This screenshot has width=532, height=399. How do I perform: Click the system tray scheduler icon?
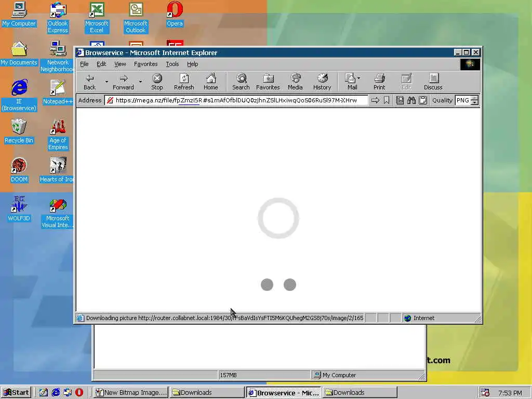coord(485,393)
